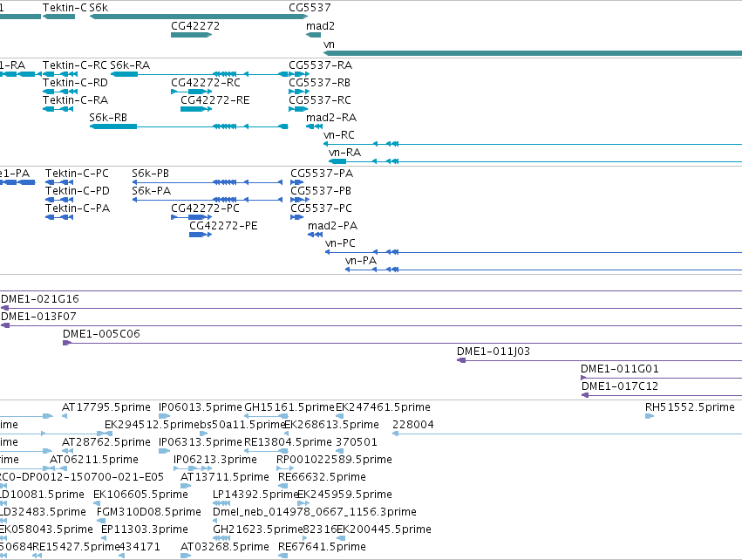Click EST EK245959.5prime label
The height and width of the screenshot is (560, 742).
(x=344, y=495)
